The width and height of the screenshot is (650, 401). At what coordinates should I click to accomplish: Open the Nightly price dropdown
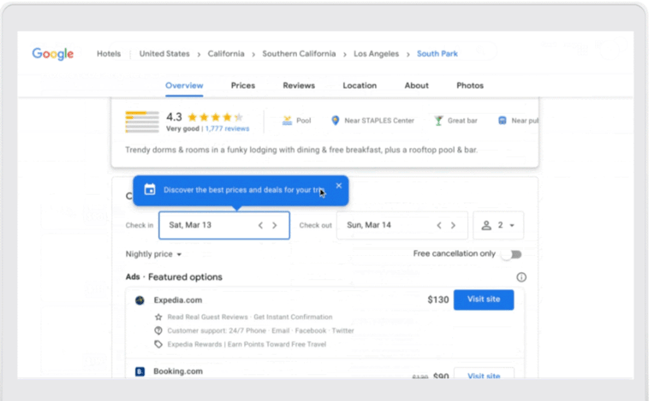(x=154, y=254)
